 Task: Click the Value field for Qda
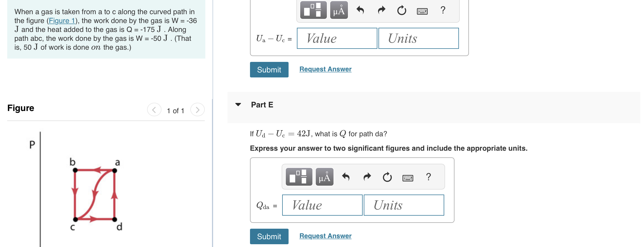click(322, 205)
